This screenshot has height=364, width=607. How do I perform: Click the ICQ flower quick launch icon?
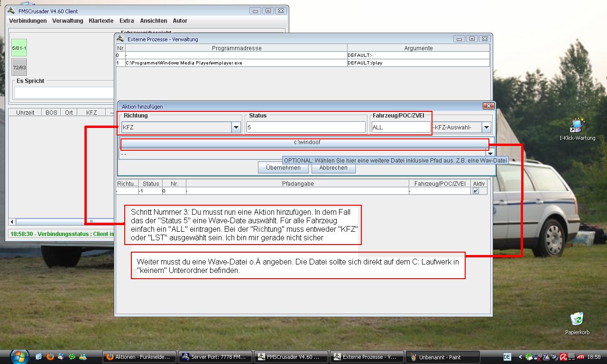tap(72, 357)
